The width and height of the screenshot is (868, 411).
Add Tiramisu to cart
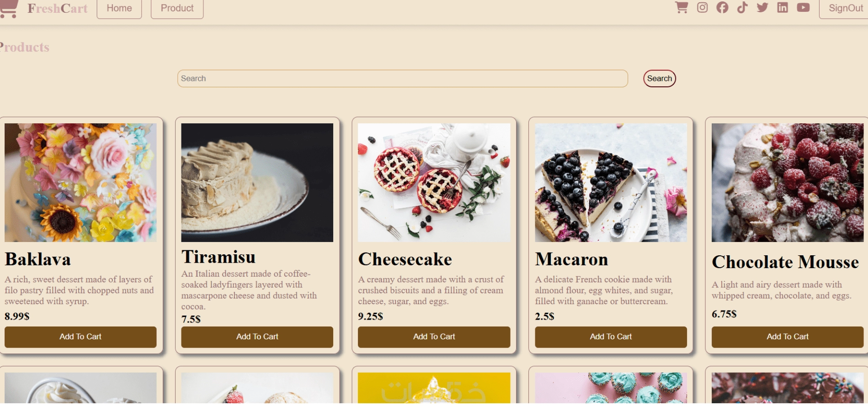coord(257,337)
